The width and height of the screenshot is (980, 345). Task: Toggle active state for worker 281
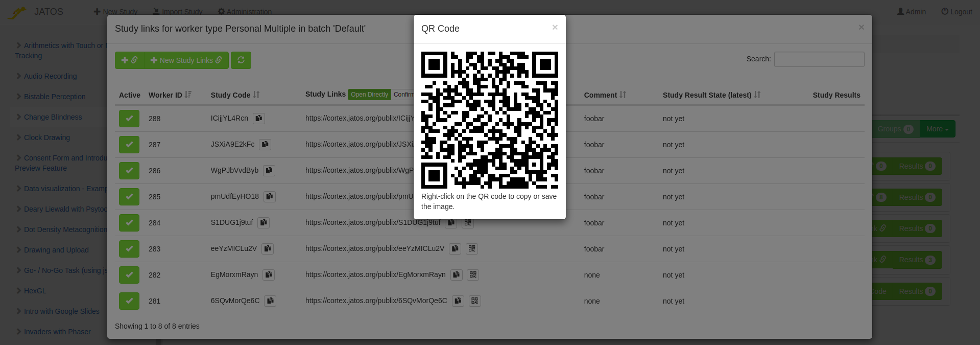[x=129, y=301]
